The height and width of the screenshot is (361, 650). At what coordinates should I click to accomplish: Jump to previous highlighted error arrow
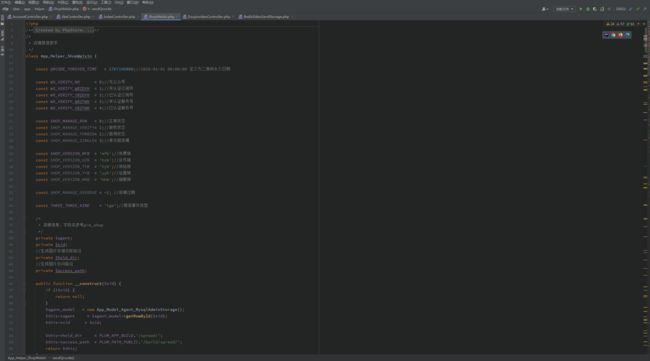tap(638, 24)
